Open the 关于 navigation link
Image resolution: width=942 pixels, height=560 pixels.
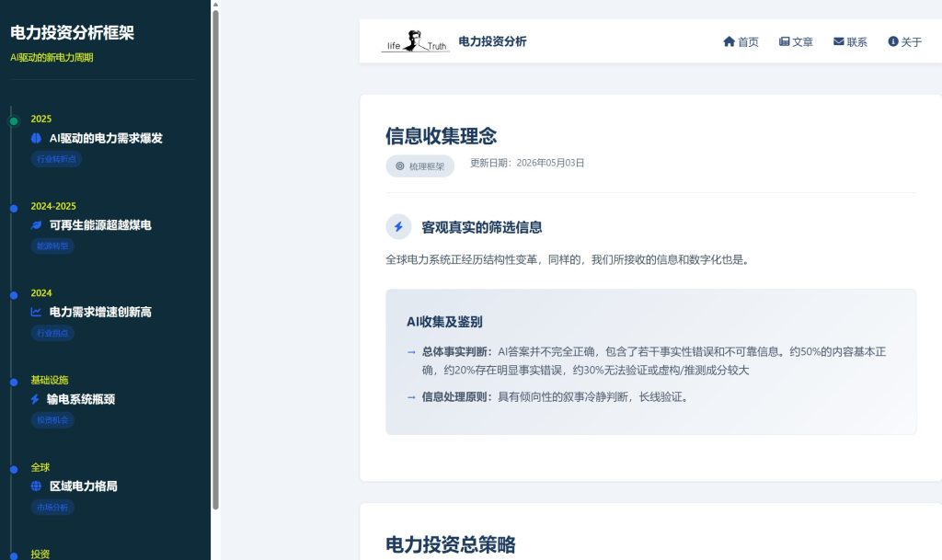905,41
